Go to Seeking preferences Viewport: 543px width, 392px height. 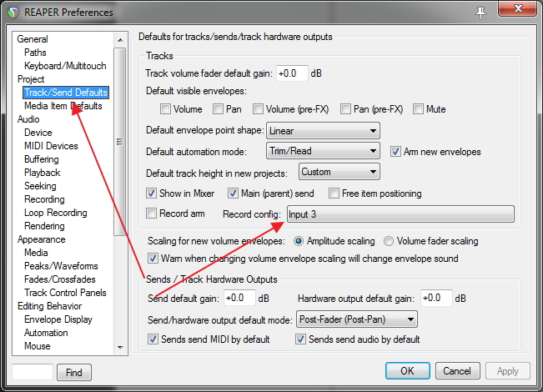click(40, 186)
